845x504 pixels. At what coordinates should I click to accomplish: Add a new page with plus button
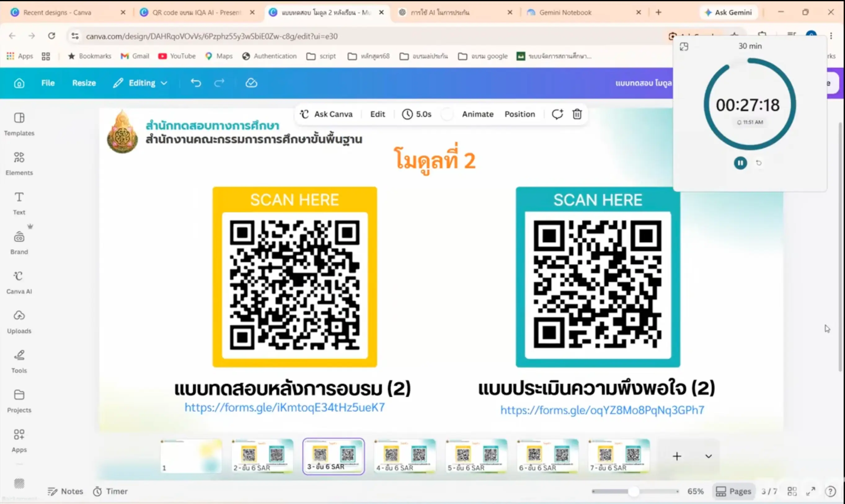[x=677, y=456]
